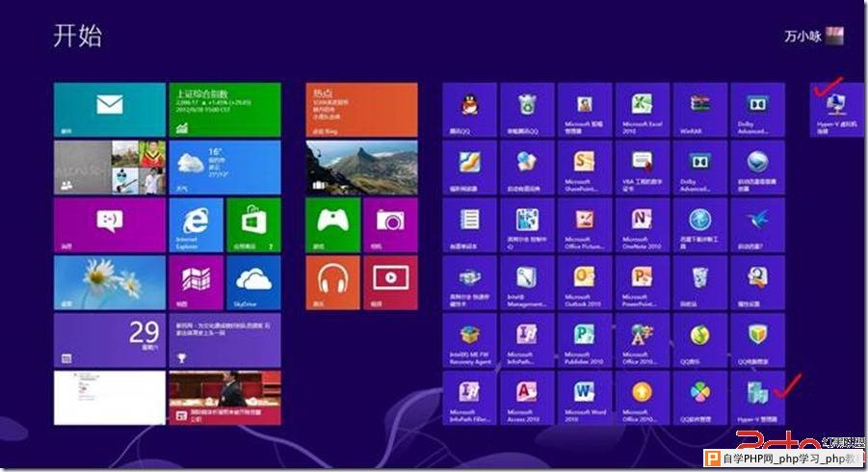Open the purple Maps tile
Screen dimensions: 868x472
pyautogui.click(x=196, y=282)
